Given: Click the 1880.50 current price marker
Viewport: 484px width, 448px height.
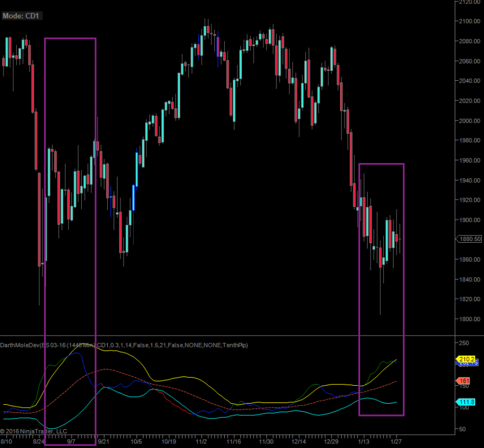Looking at the screenshot, I should point(468,239).
